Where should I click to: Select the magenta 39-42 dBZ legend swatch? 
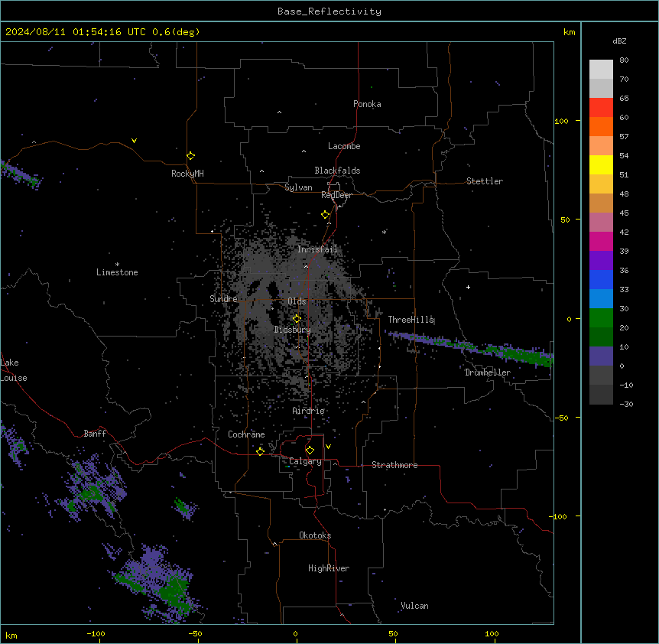(601, 241)
